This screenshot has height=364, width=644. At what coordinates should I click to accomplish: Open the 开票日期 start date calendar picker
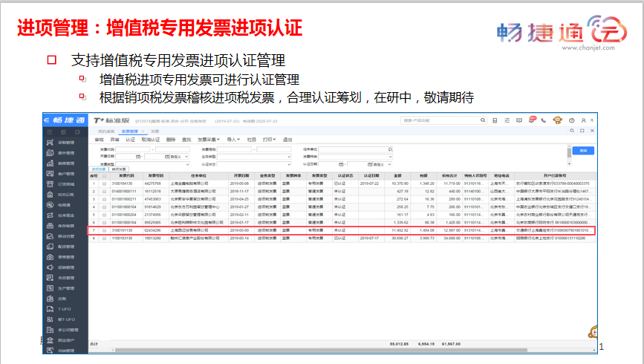[138, 157]
